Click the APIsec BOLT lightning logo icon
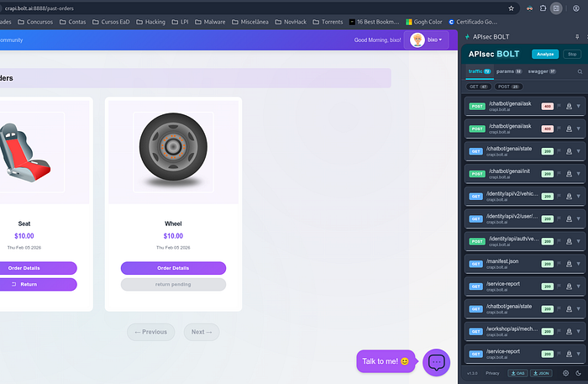This screenshot has width=588, height=384. point(467,37)
